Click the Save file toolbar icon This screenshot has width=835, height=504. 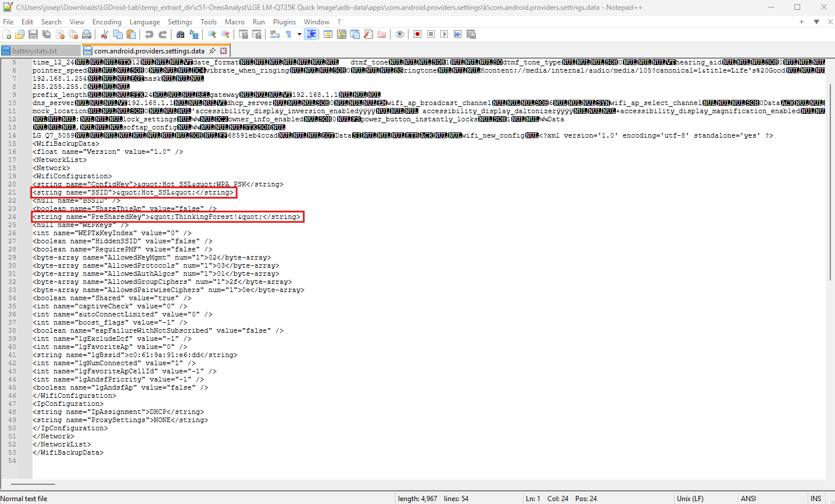coord(33,34)
